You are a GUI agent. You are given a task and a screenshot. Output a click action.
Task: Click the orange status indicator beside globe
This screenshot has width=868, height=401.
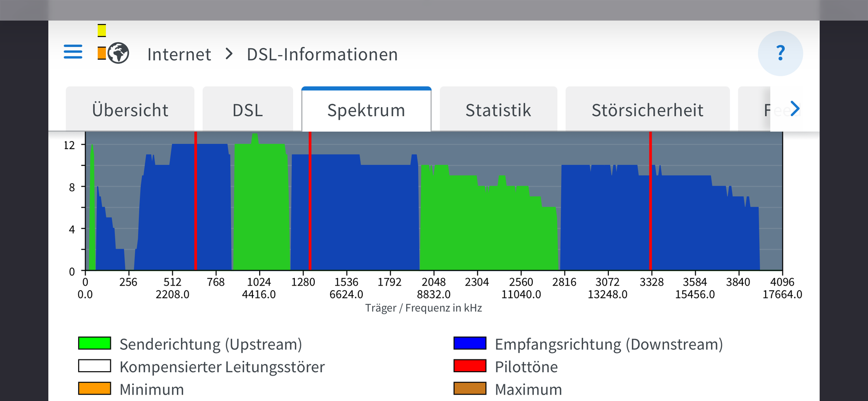click(x=102, y=53)
